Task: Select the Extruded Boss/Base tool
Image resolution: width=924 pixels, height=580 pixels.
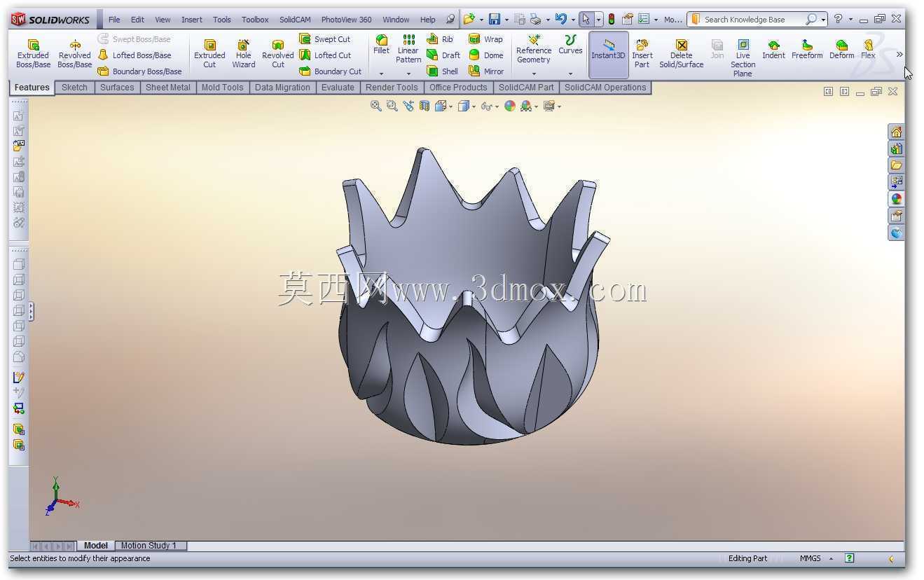Action: [33, 54]
